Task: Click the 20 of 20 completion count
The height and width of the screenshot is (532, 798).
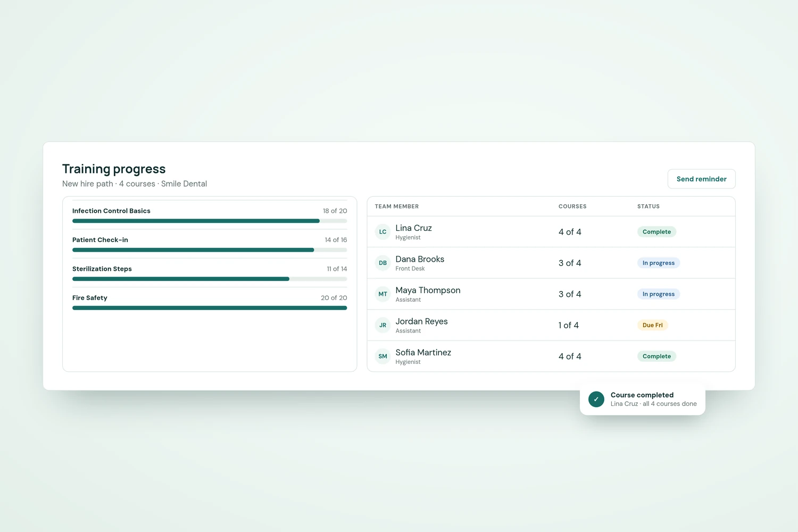Action: [334, 298]
